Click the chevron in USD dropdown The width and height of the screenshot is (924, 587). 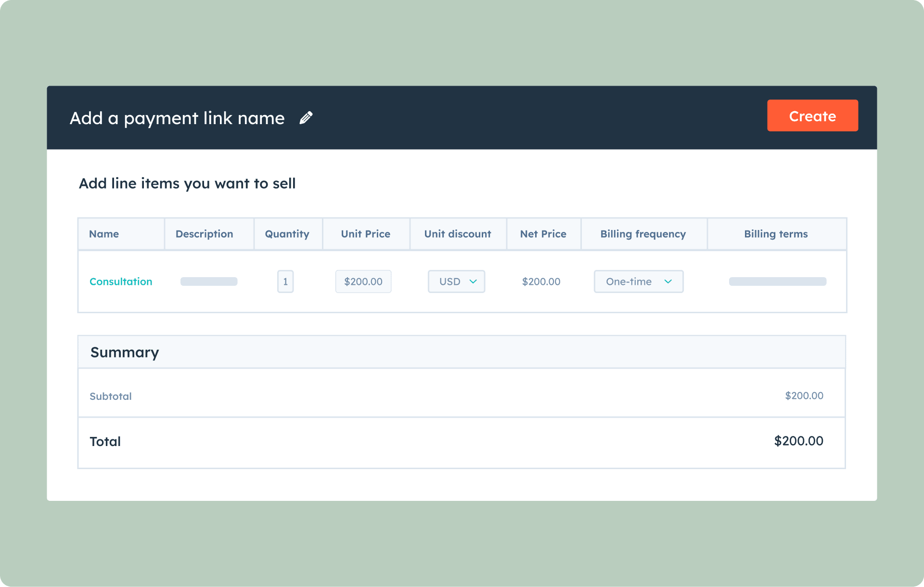[x=473, y=281]
